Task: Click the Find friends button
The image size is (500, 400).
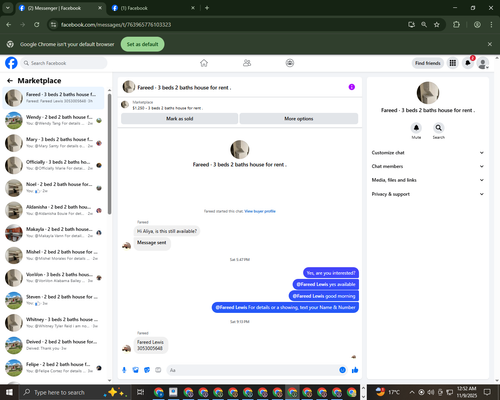Action: [x=428, y=63]
